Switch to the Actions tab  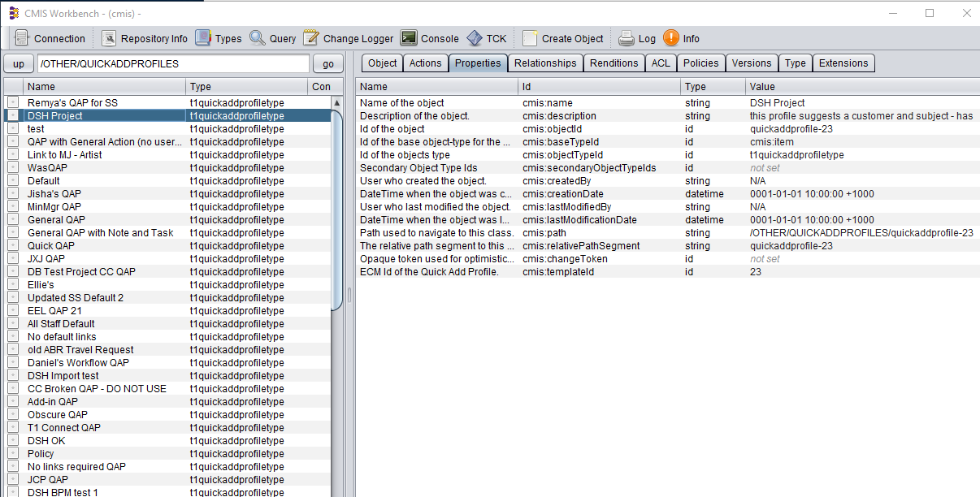tap(425, 63)
